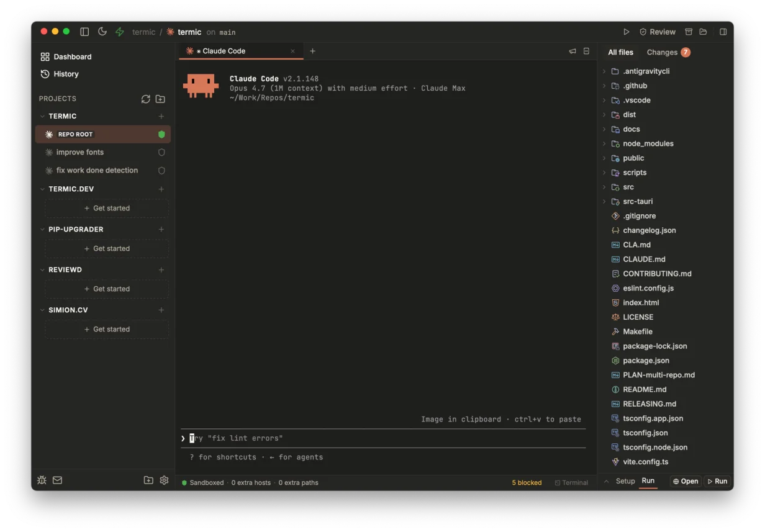Collapse the TERMIC.DEV project group
Image resolution: width=765 pixels, height=532 pixels.
42,189
